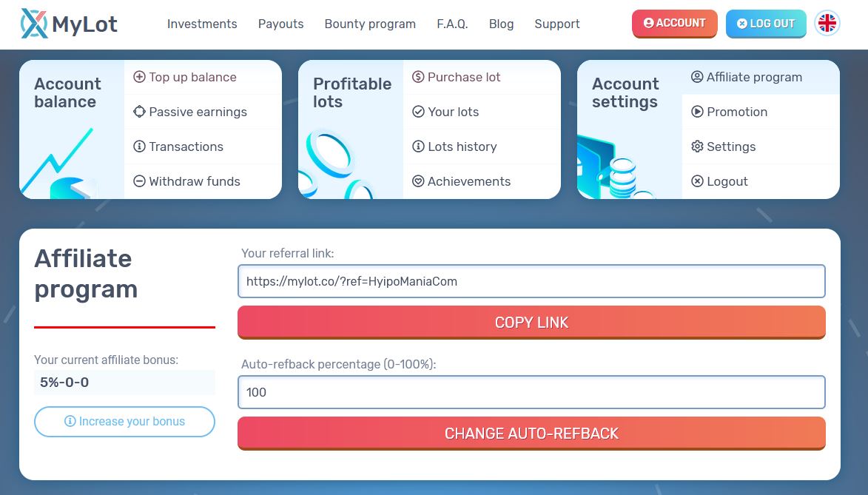
Task: Open the Transactions link
Action: tap(186, 147)
